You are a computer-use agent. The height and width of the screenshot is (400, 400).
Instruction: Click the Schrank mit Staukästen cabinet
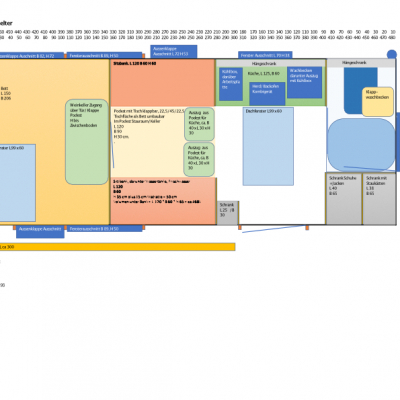(x=379, y=199)
